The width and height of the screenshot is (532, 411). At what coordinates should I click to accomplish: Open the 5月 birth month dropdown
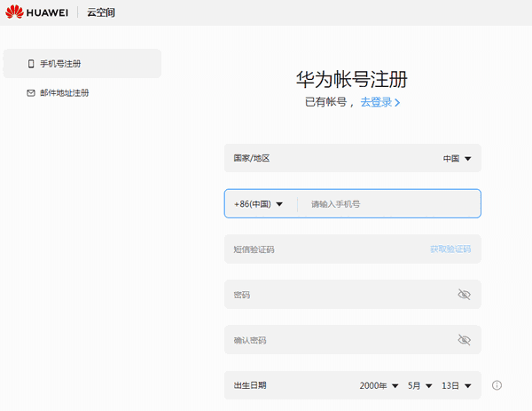(x=419, y=385)
